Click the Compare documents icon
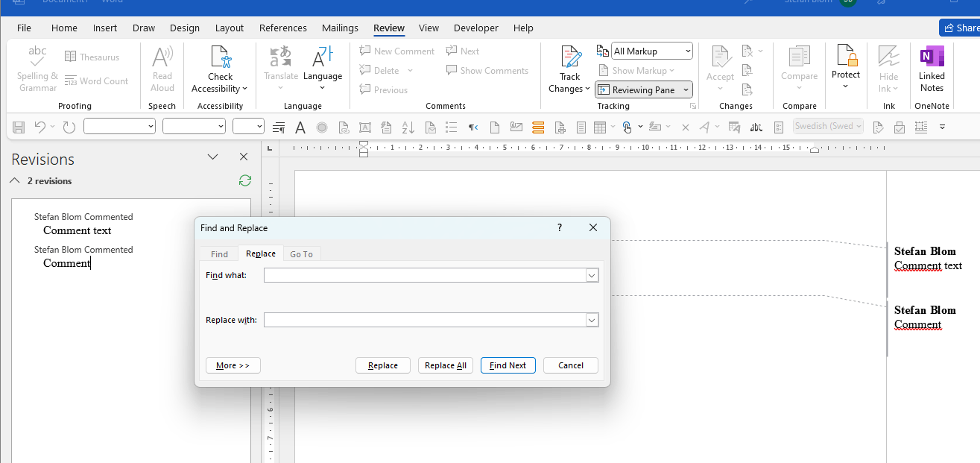 [x=799, y=57]
